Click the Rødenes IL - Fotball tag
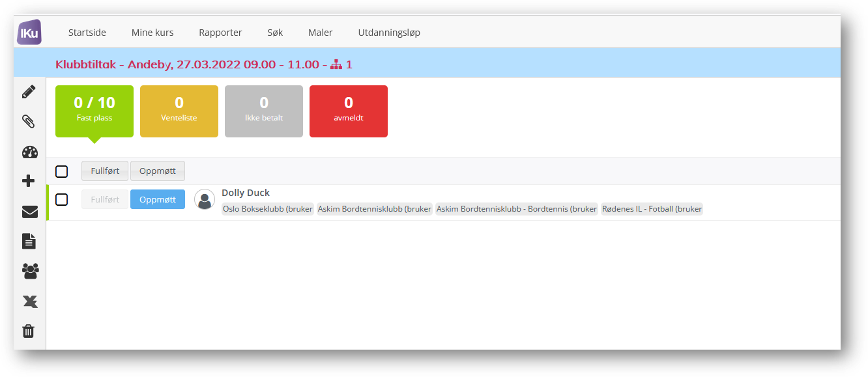The image size is (868, 377). (652, 209)
